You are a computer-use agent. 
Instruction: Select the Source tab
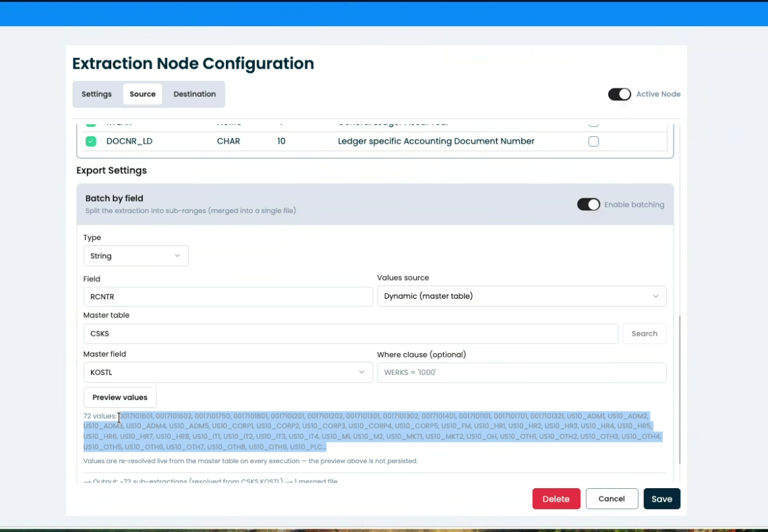[142, 94]
